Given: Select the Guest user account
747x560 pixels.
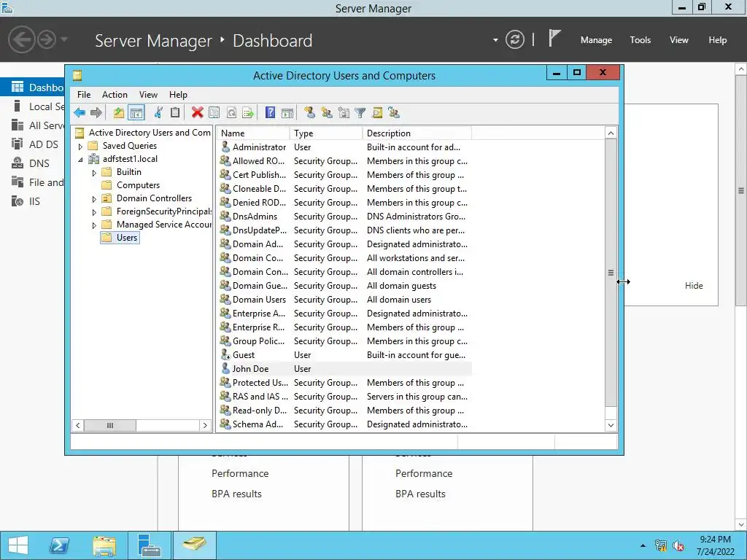Looking at the screenshot, I should 244,355.
